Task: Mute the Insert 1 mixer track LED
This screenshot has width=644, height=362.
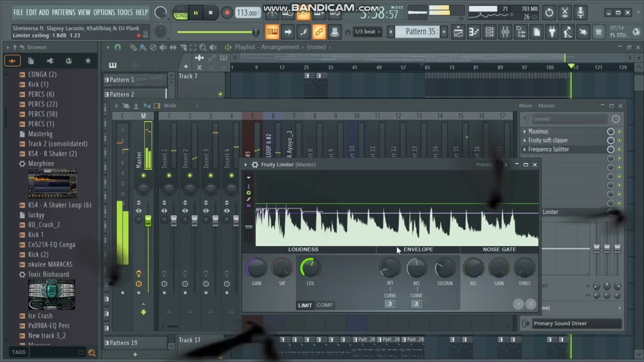Action: click(169, 175)
